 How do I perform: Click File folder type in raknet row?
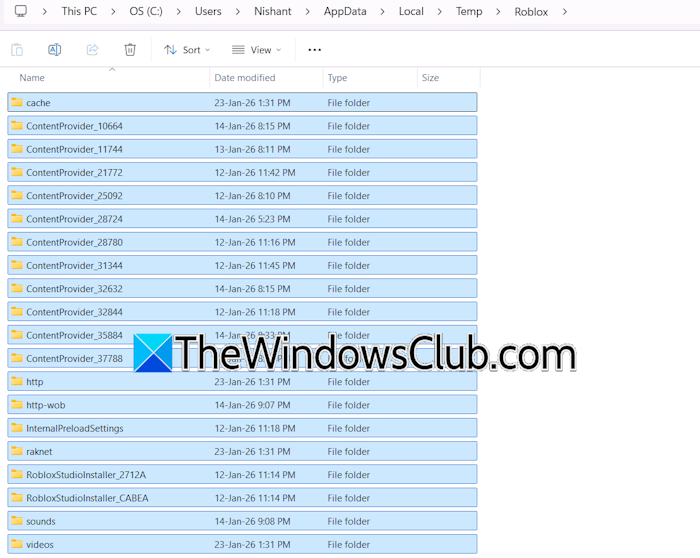pyautogui.click(x=348, y=452)
